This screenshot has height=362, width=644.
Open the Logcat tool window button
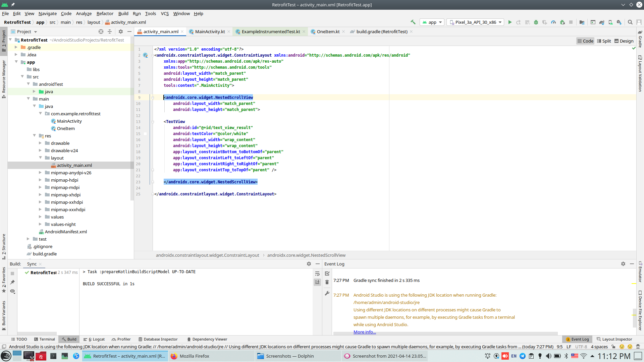point(94,339)
